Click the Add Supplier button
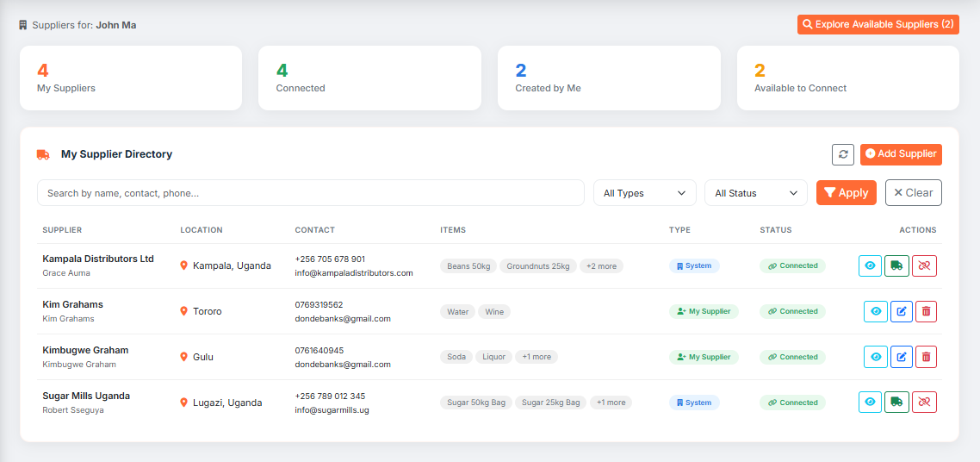980x462 pixels. pos(901,153)
